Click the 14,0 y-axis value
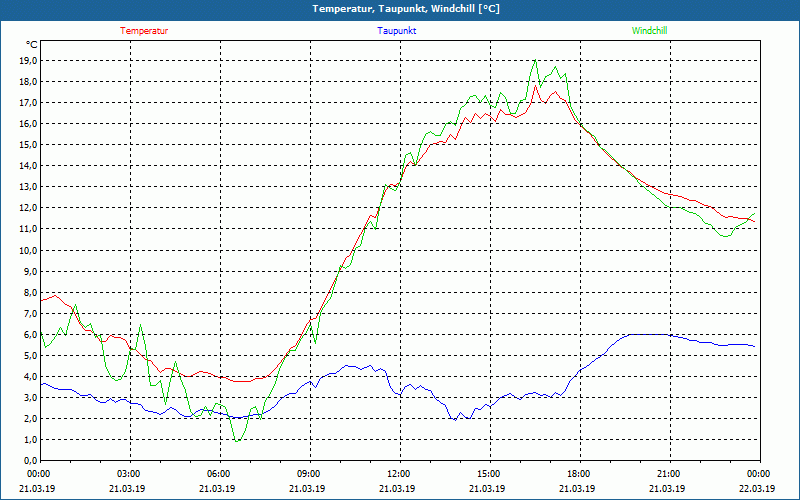 tap(28, 166)
